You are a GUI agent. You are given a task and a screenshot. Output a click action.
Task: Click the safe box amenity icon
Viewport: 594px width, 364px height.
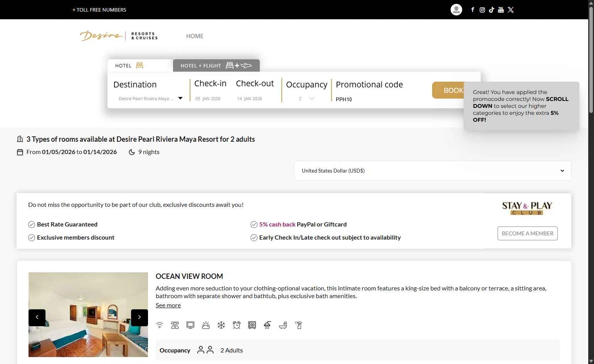point(252,325)
